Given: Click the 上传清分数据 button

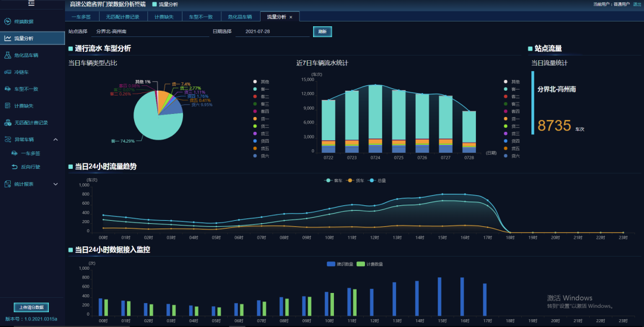Looking at the screenshot, I should point(31,307).
